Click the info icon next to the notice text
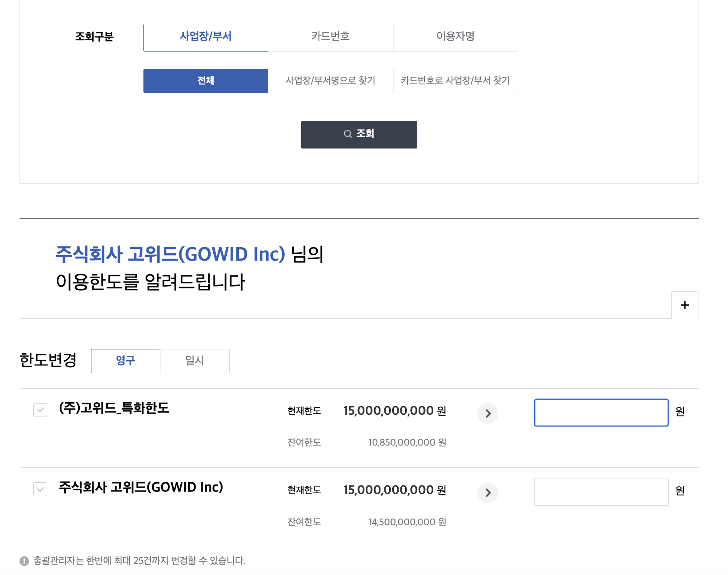Viewport: 728px width, 575px height. tap(25, 561)
